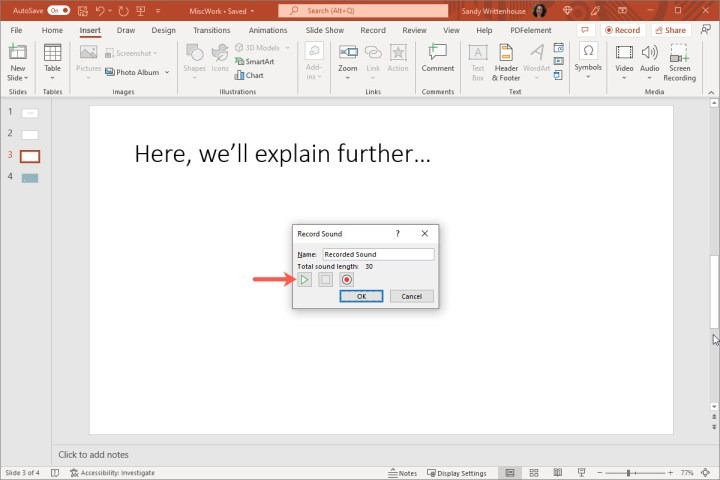Close the Record Sound dialog
Screen dimensions: 720x480
pos(425,233)
